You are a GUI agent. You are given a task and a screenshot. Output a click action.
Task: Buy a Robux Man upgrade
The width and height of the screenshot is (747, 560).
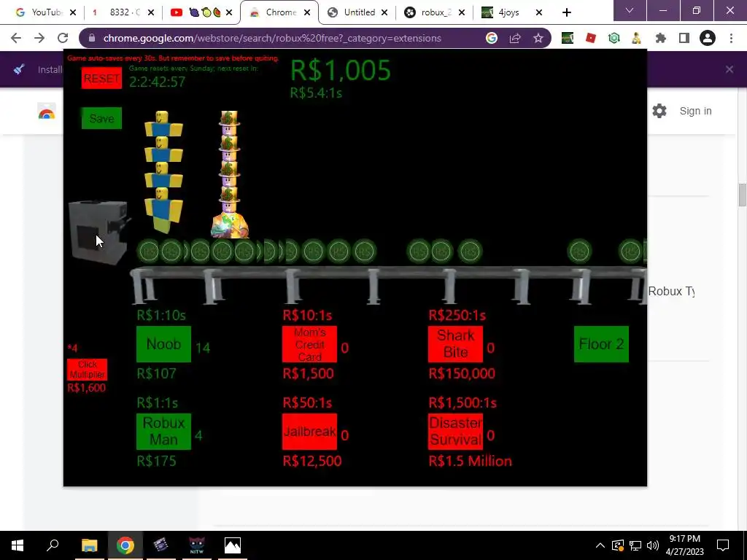click(x=163, y=432)
